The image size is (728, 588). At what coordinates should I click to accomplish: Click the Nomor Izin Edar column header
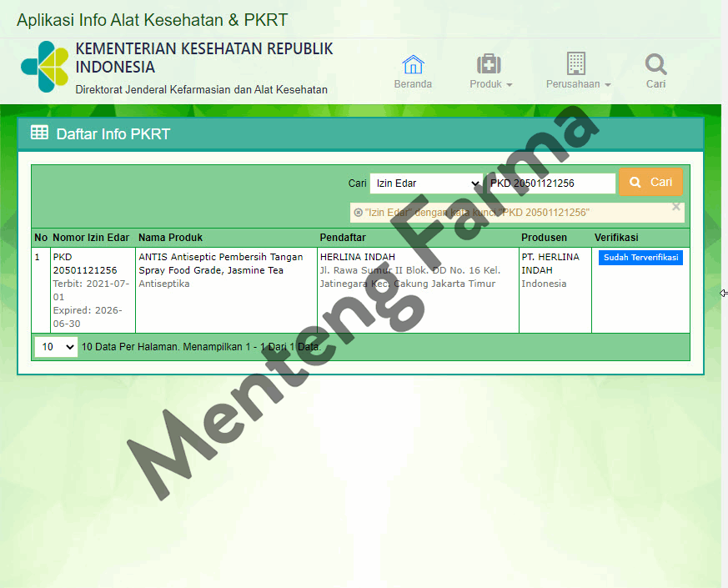90,238
